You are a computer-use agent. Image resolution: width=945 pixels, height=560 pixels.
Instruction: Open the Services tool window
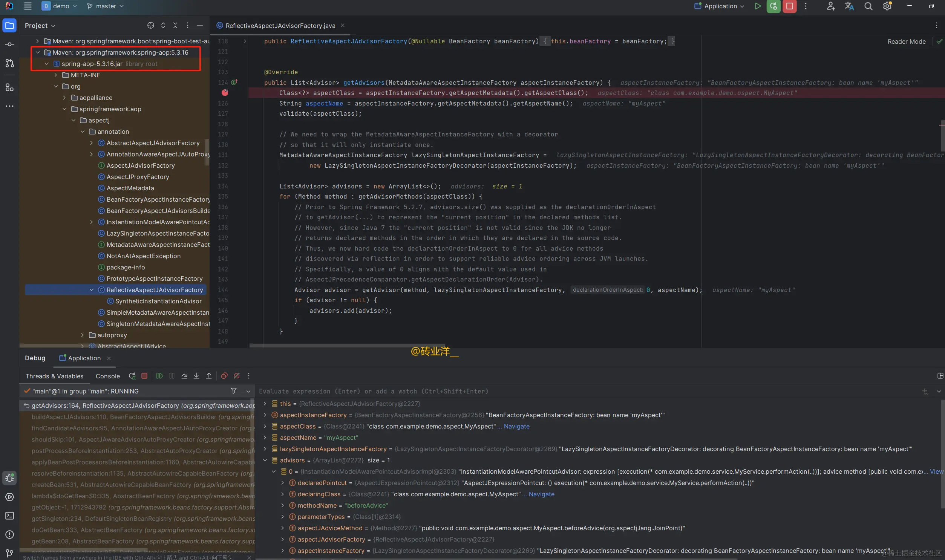coord(9,497)
